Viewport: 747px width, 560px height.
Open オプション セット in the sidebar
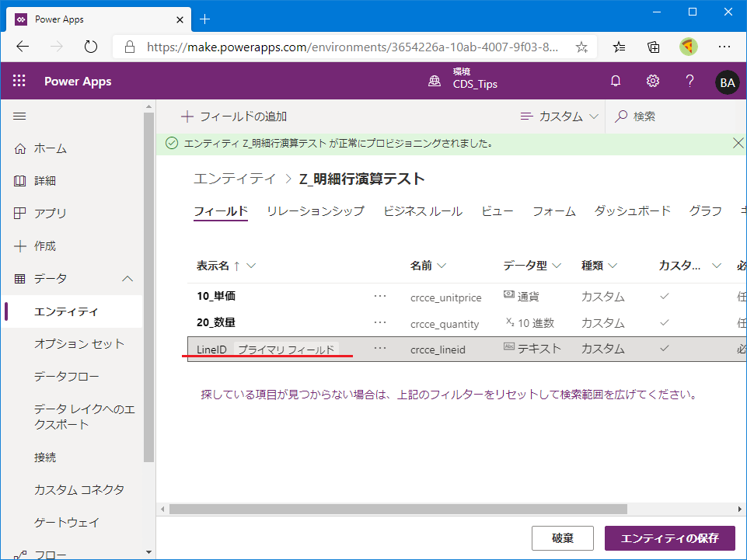coord(79,344)
